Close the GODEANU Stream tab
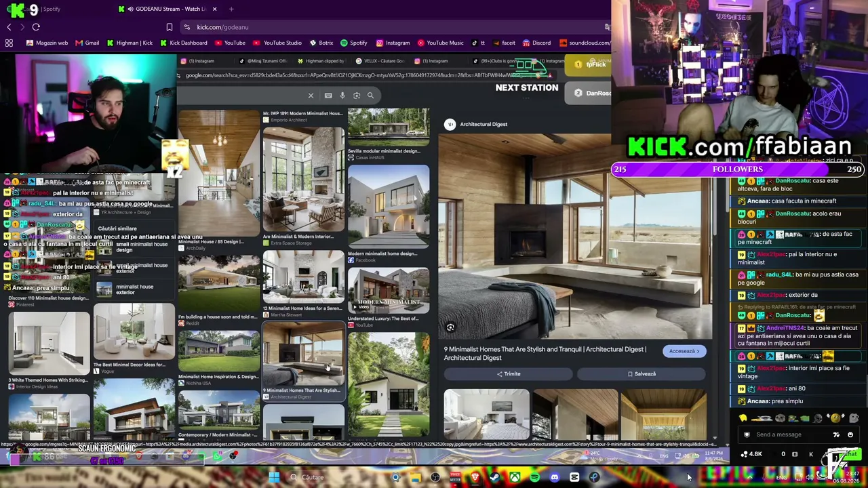The width and height of the screenshot is (868, 488). (214, 9)
